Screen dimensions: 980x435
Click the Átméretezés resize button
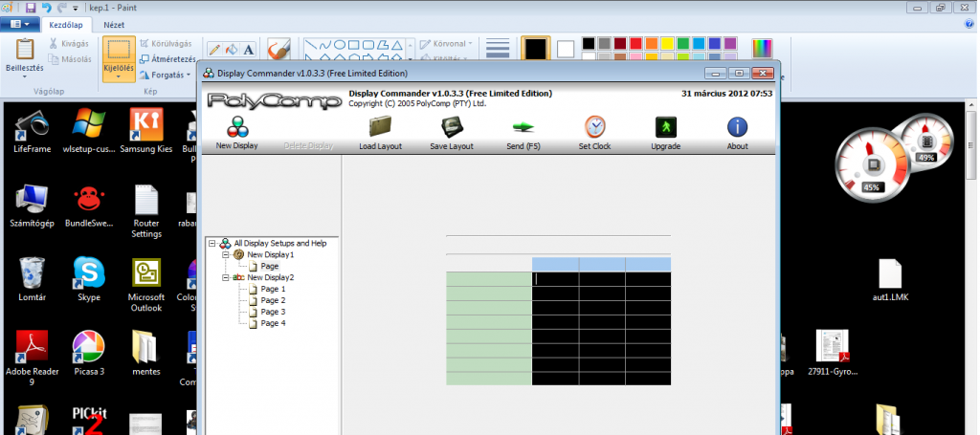pos(167,59)
